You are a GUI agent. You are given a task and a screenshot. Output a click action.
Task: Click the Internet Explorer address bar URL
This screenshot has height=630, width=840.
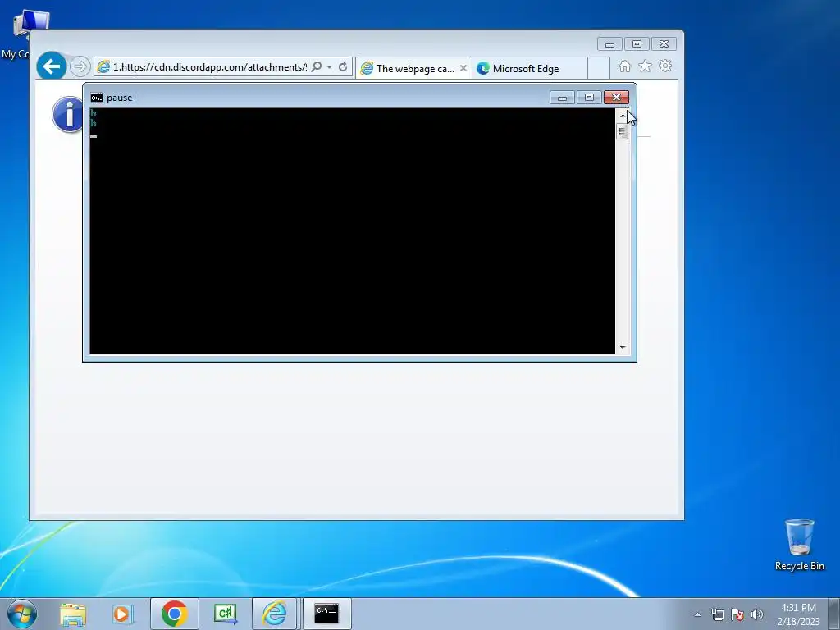click(x=209, y=67)
